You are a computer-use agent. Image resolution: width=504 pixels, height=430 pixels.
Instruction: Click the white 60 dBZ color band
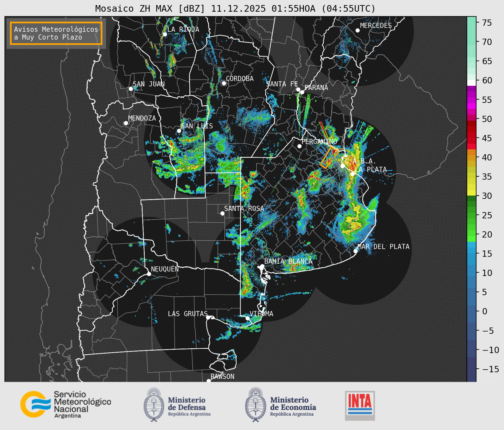[471, 83]
